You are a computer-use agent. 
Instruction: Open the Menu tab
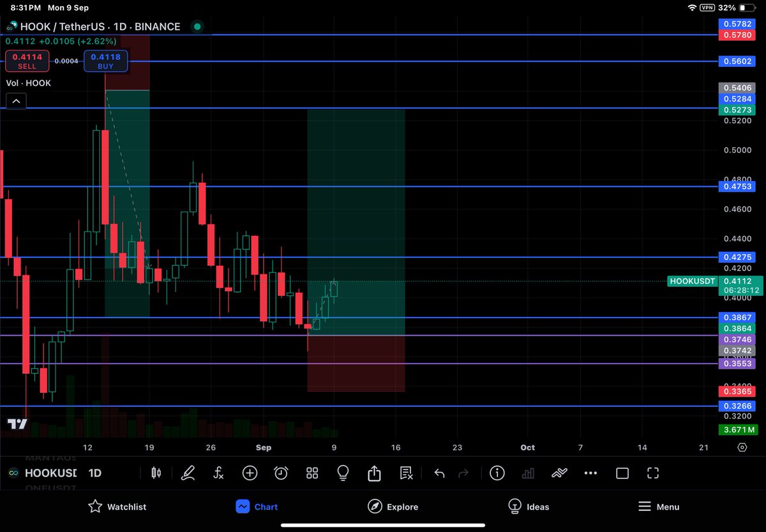click(659, 506)
